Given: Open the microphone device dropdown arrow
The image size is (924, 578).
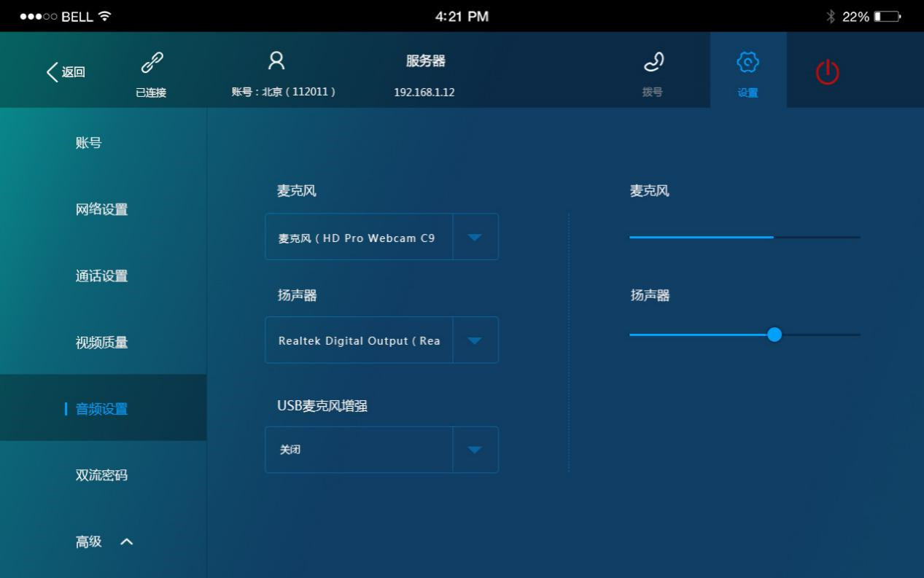Looking at the screenshot, I should click(475, 237).
